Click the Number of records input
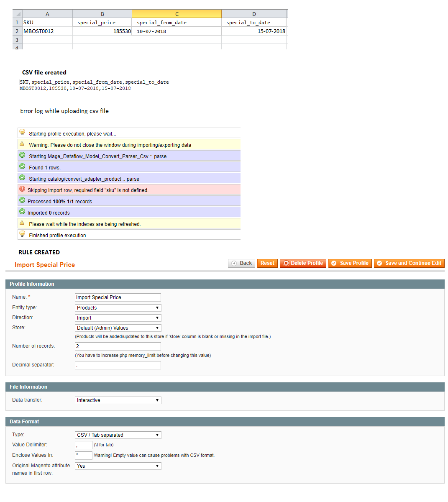 pos(118,346)
